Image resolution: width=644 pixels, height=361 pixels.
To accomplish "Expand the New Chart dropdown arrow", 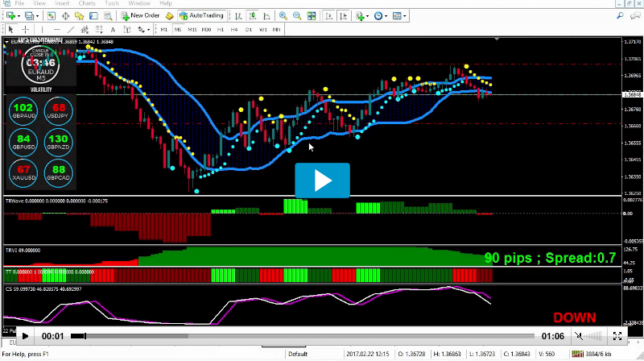I will 19,16.
